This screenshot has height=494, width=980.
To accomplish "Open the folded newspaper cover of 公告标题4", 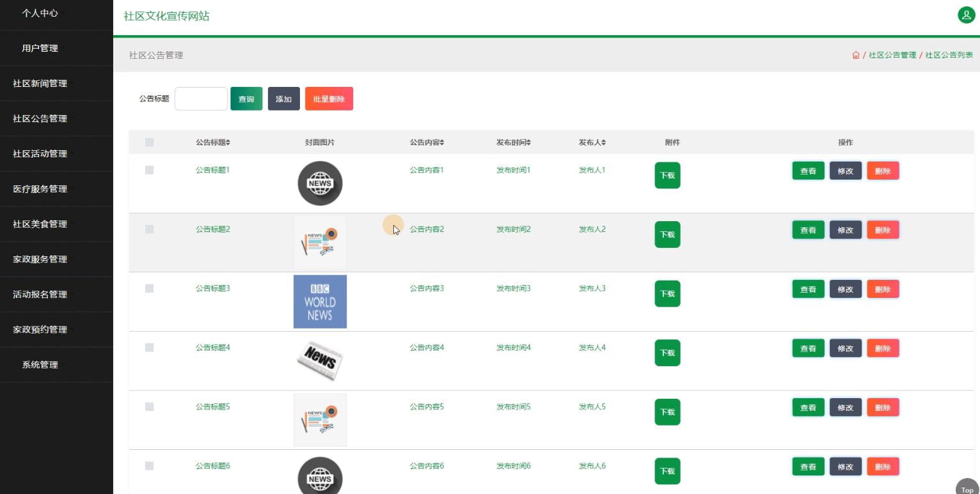I will click(x=320, y=361).
